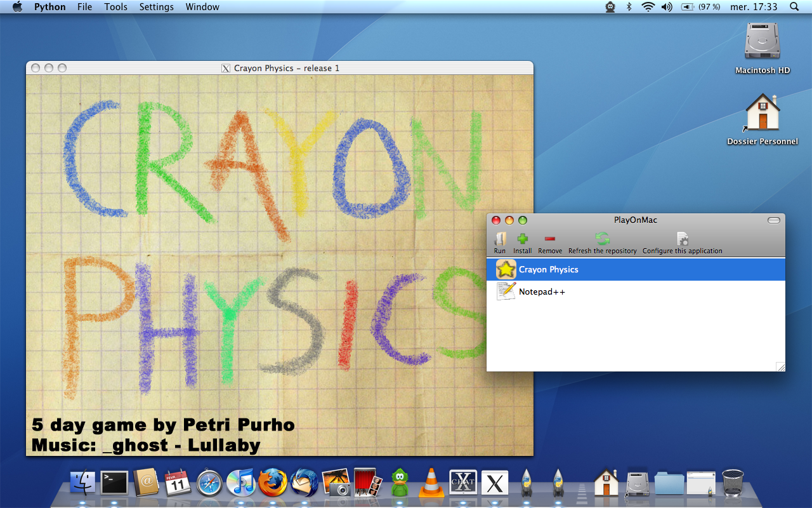This screenshot has height=508, width=812.
Task: Select Notepad++ in the app list
Action: pos(542,292)
